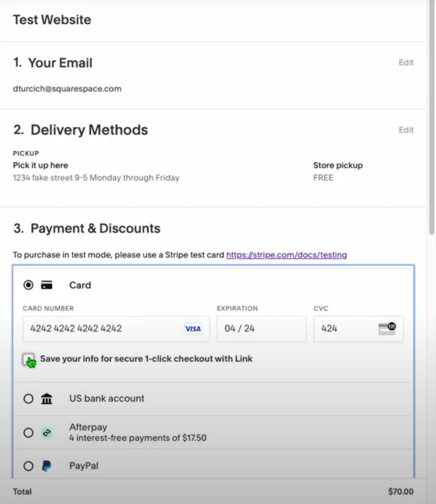Click the Card option label

[80, 285]
